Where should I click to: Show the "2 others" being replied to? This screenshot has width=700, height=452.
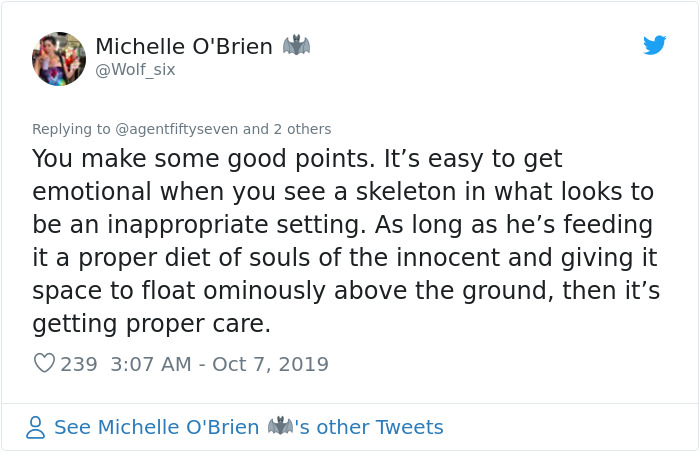302,129
